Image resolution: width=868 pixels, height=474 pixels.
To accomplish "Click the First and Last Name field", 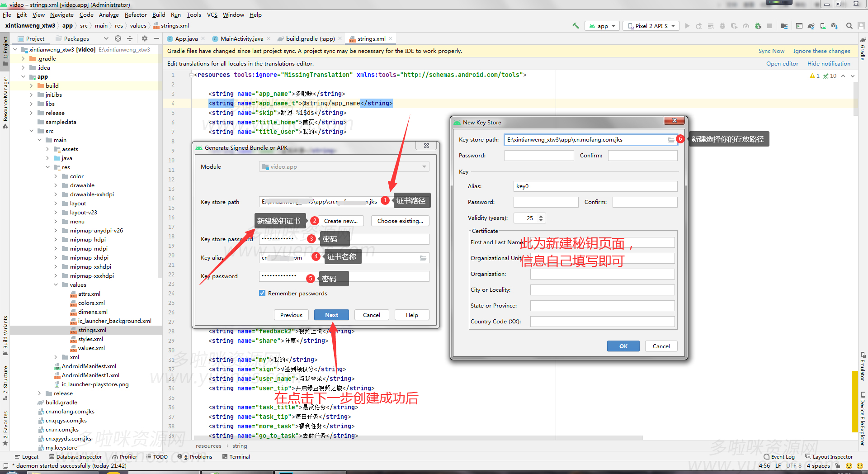I will pos(601,242).
